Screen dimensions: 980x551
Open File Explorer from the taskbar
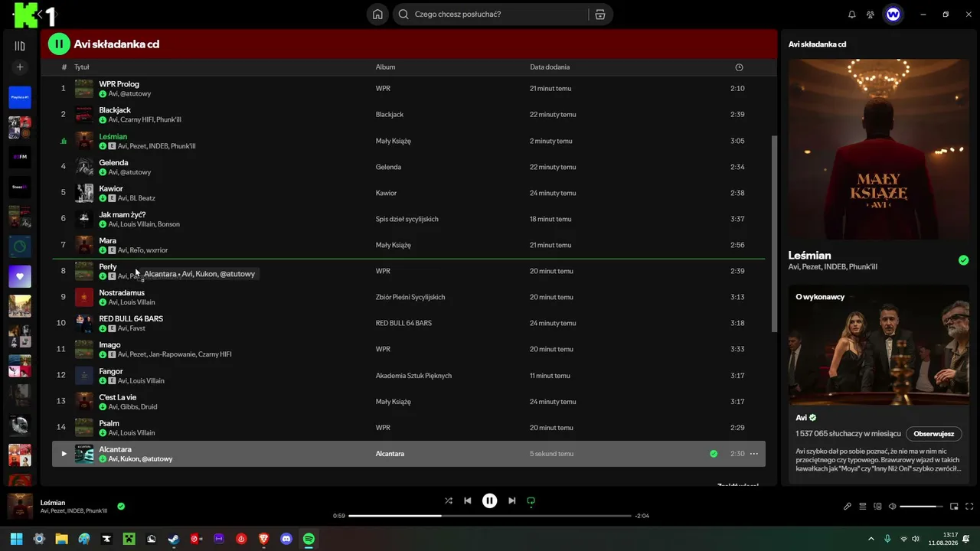pyautogui.click(x=61, y=539)
